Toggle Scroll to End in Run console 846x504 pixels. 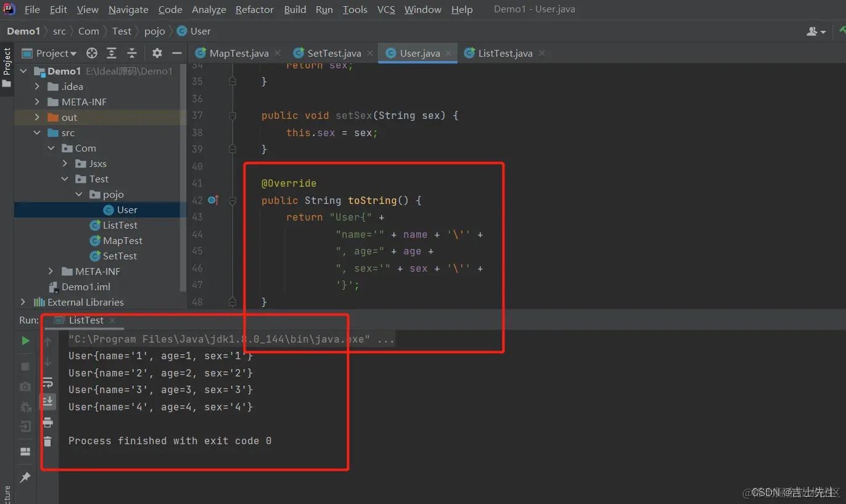[47, 402]
